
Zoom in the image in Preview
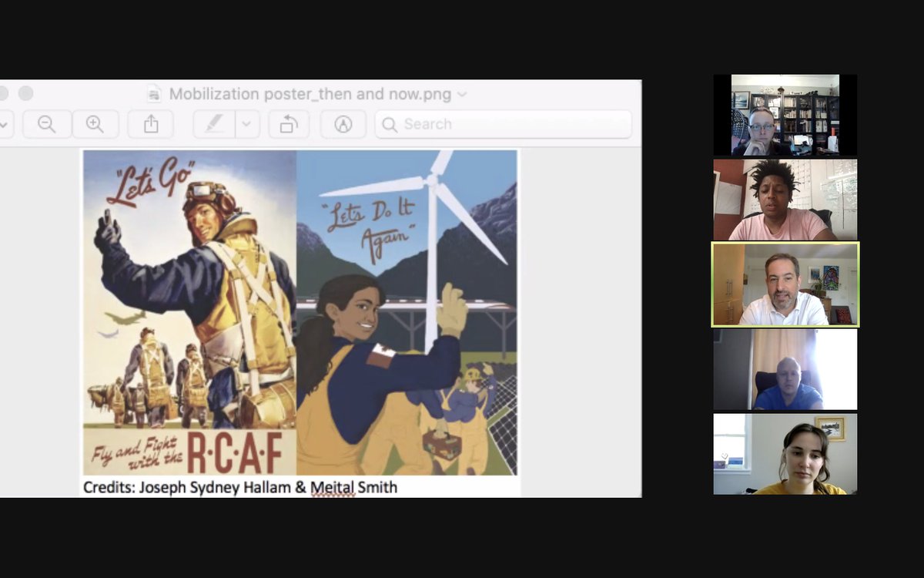point(95,124)
